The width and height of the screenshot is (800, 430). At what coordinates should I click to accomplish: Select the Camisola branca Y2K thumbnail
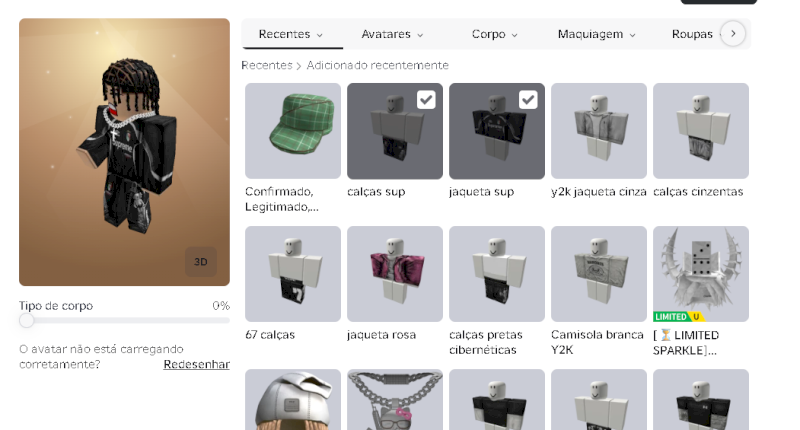(x=599, y=274)
